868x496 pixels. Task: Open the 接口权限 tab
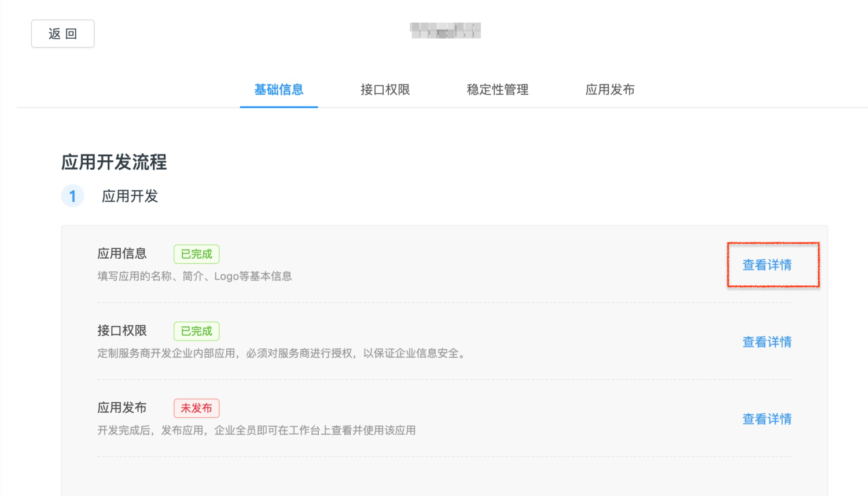tap(385, 90)
